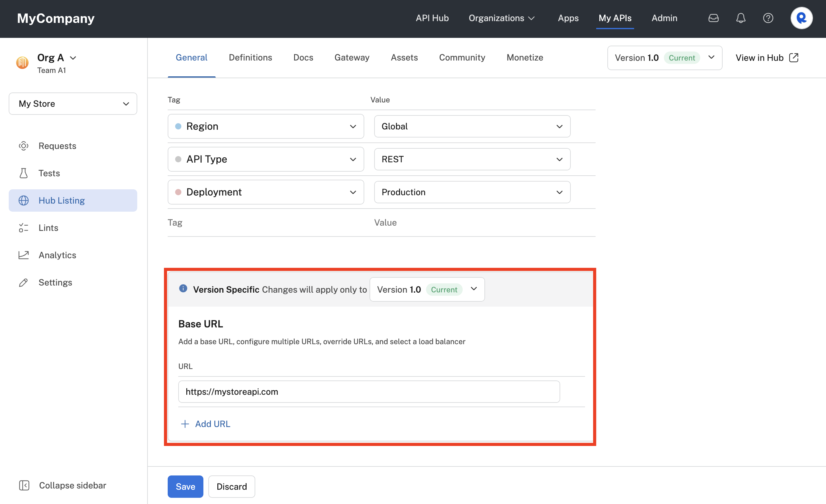The image size is (826, 504).
Task: Go to Apps in top navigation
Action: point(568,18)
